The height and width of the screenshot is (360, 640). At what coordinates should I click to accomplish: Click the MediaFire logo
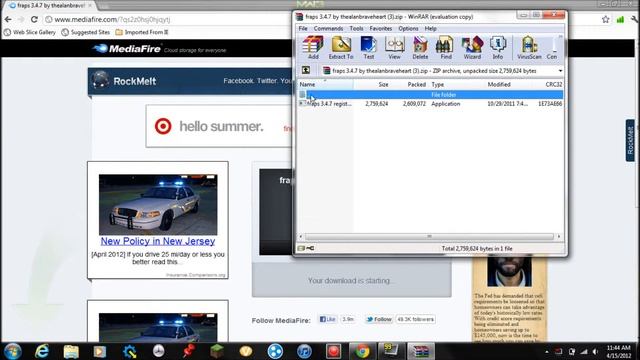tap(127, 49)
